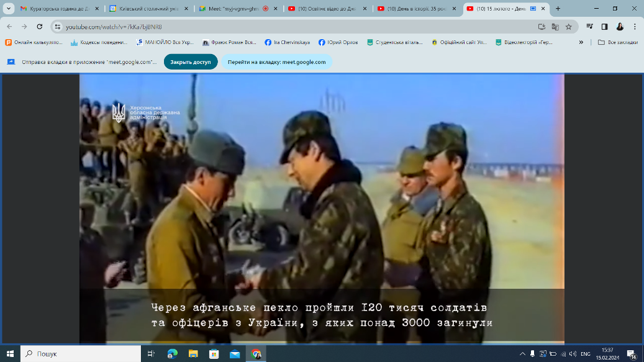Click the microphone icon in system tray
644x362 pixels.
[x=532, y=353]
